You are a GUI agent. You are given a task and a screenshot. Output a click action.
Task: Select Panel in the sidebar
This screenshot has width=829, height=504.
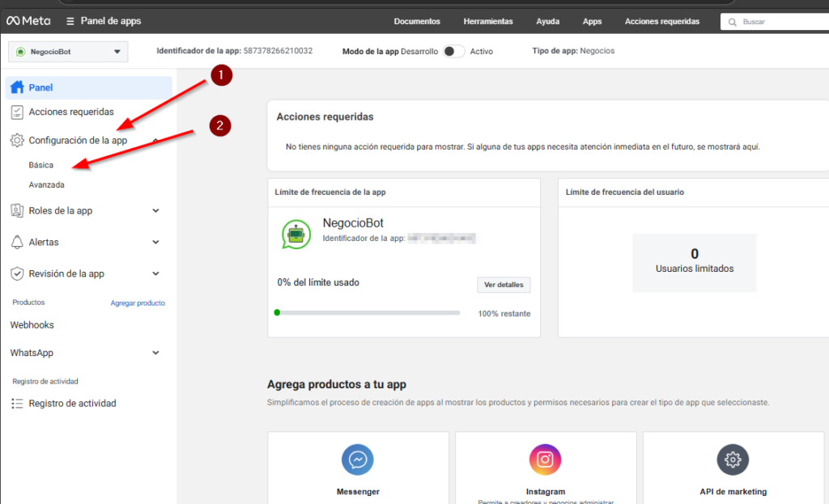[89, 87]
